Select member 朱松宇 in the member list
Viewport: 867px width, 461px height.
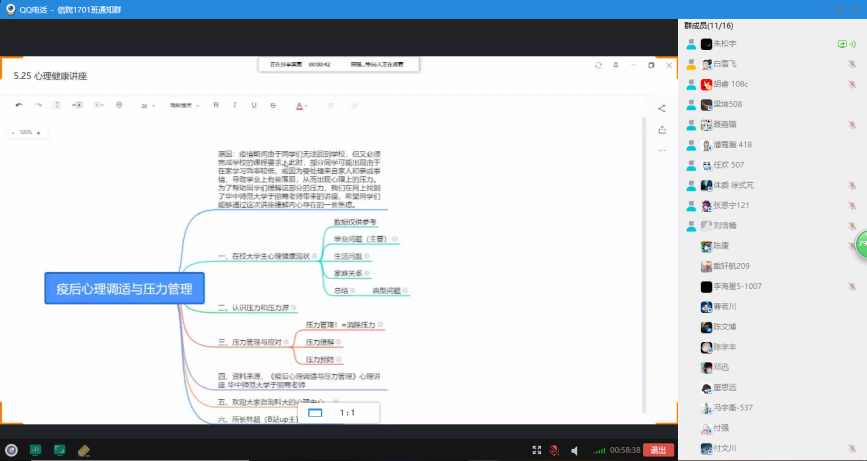(x=724, y=44)
